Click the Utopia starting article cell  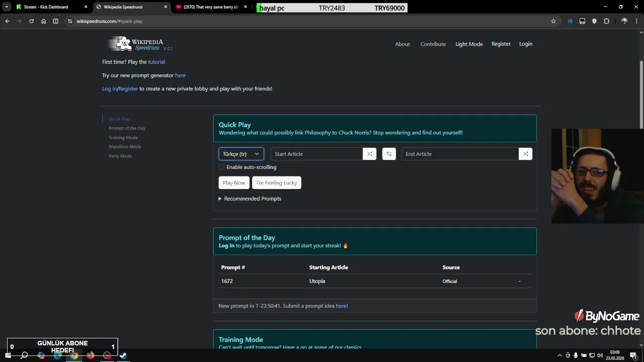tap(317, 281)
